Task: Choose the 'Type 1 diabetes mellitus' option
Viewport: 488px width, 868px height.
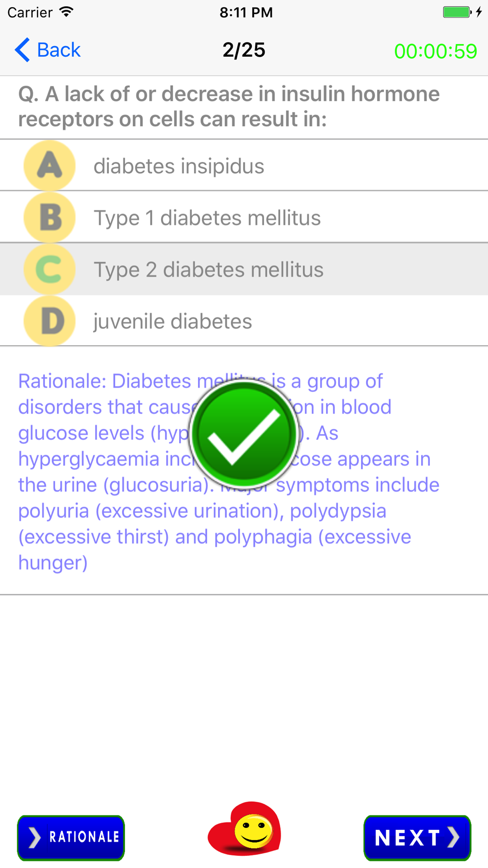Action: 207,218
